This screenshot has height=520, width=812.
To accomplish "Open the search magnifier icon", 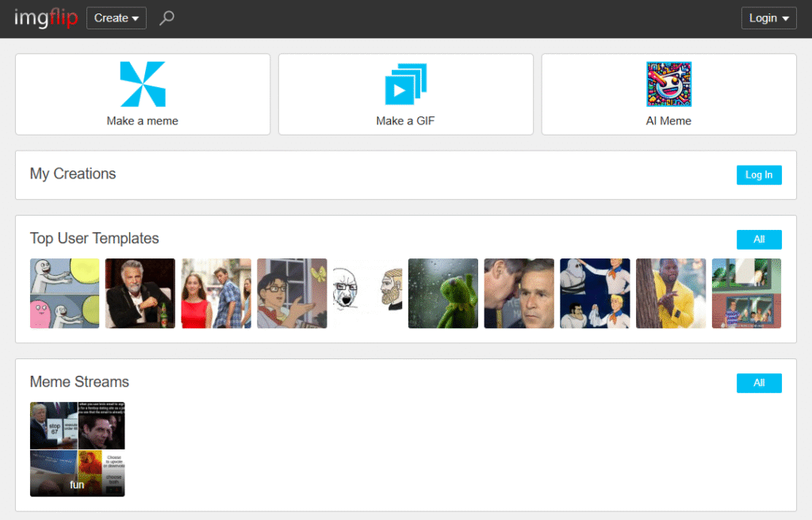I will click(167, 18).
